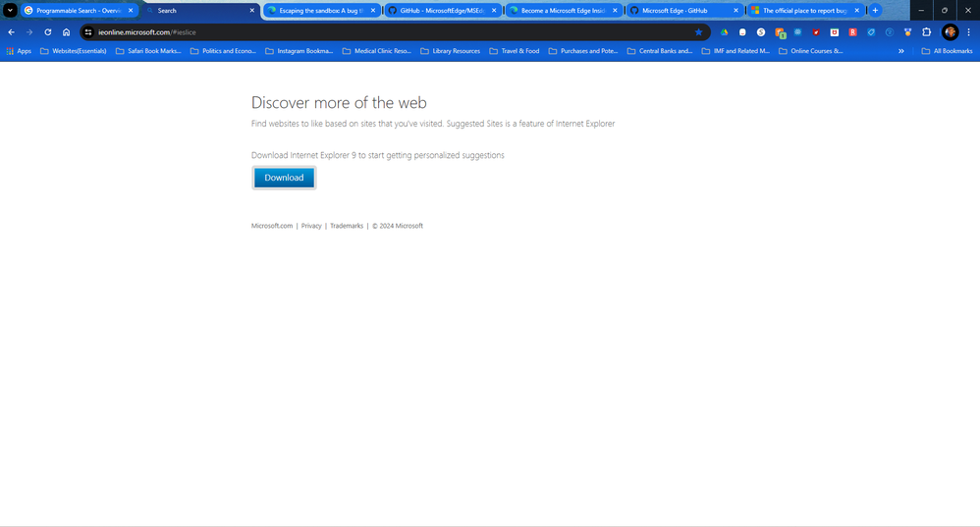This screenshot has height=527, width=980.
Task: Close the Search tab
Action: pos(252,11)
